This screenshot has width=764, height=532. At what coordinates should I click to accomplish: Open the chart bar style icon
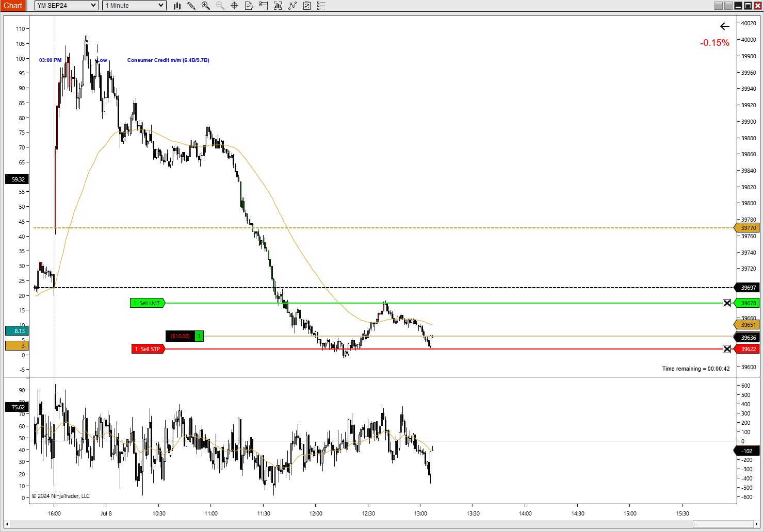pos(177,6)
